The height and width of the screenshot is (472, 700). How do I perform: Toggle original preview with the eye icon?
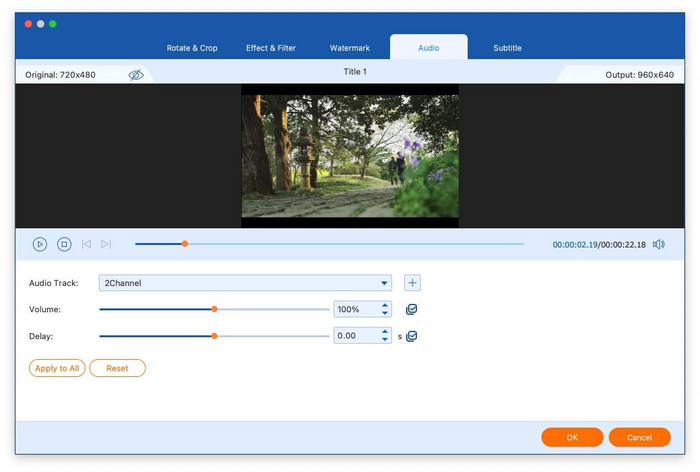tap(136, 75)
